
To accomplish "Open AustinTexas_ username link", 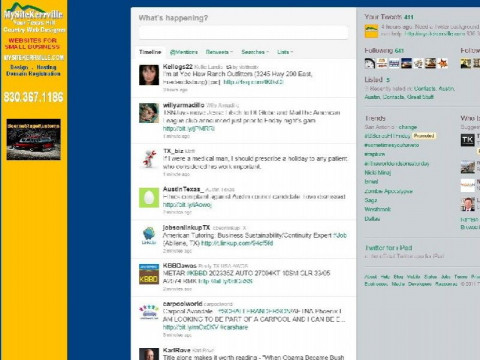I will pos(183,189).
